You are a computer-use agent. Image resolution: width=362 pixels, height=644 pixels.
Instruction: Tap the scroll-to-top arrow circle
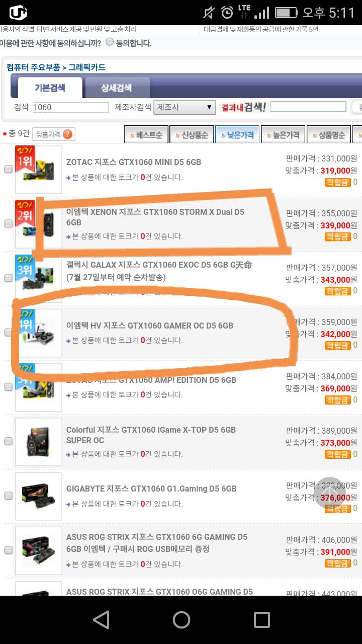(330, 493)
